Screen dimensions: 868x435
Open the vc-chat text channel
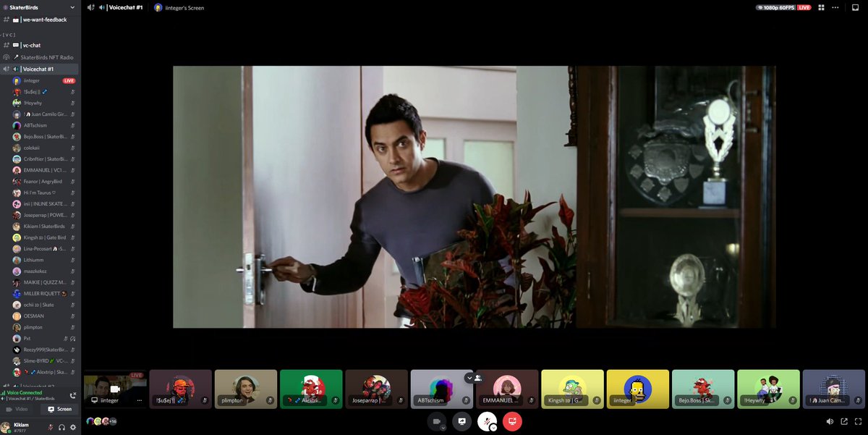click(x=40, y=45)
